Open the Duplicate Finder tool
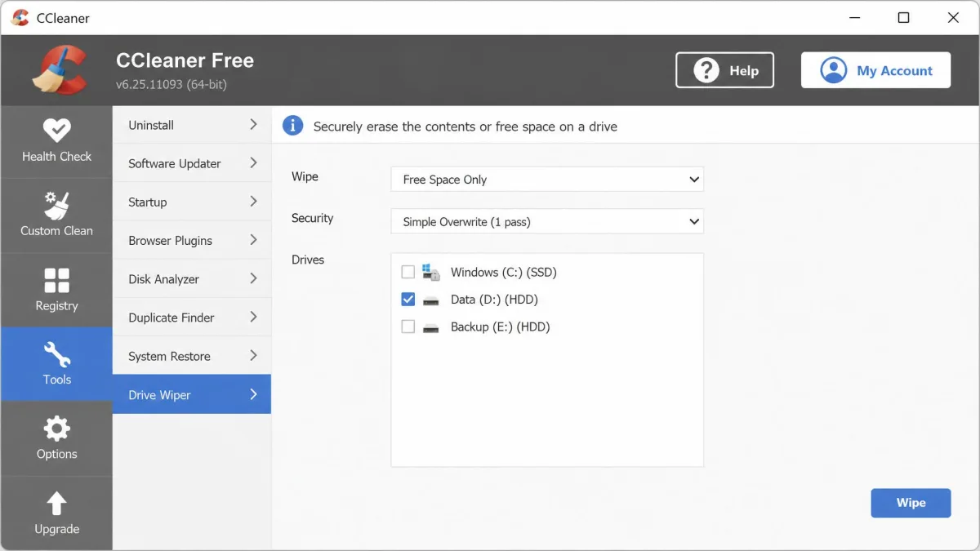 click(x=192, y=318)
